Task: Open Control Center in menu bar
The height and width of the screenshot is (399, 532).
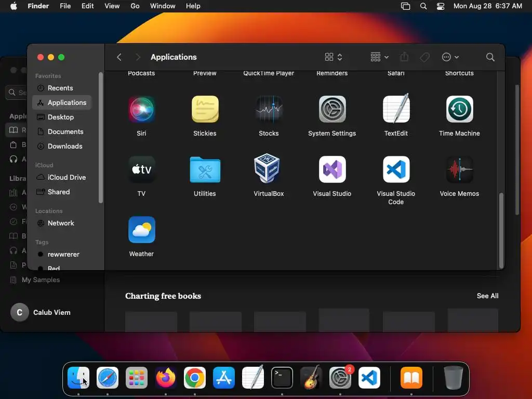Action: [x=441, y=6]
